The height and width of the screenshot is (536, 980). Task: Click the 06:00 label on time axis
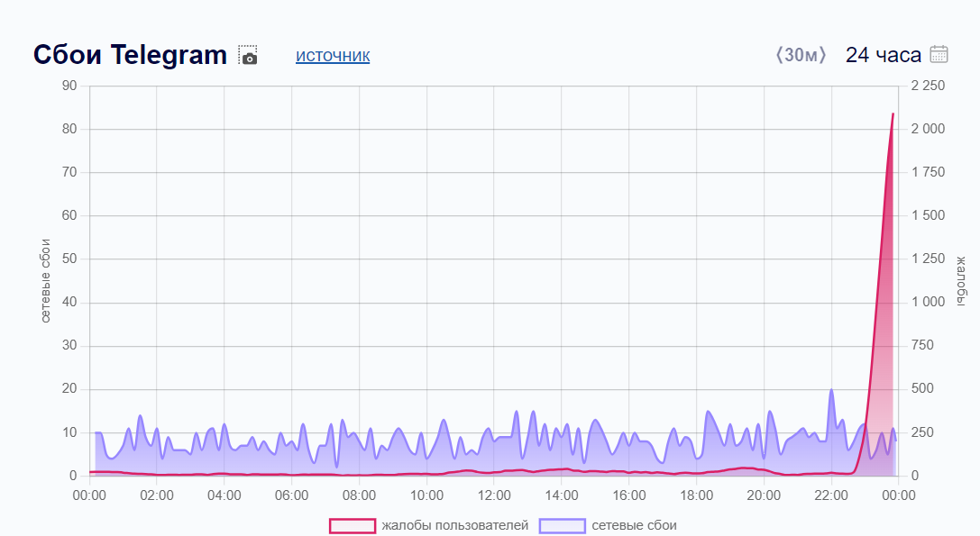[291, 495]
